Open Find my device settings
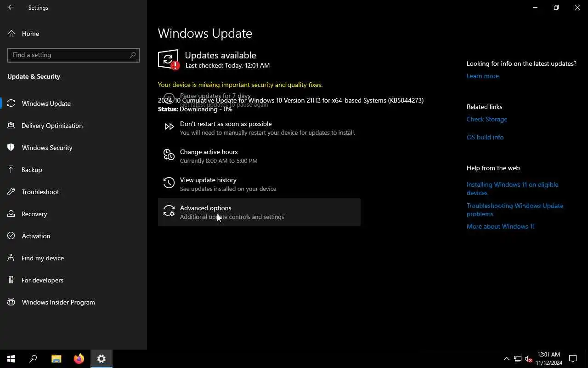 [73, 258]
